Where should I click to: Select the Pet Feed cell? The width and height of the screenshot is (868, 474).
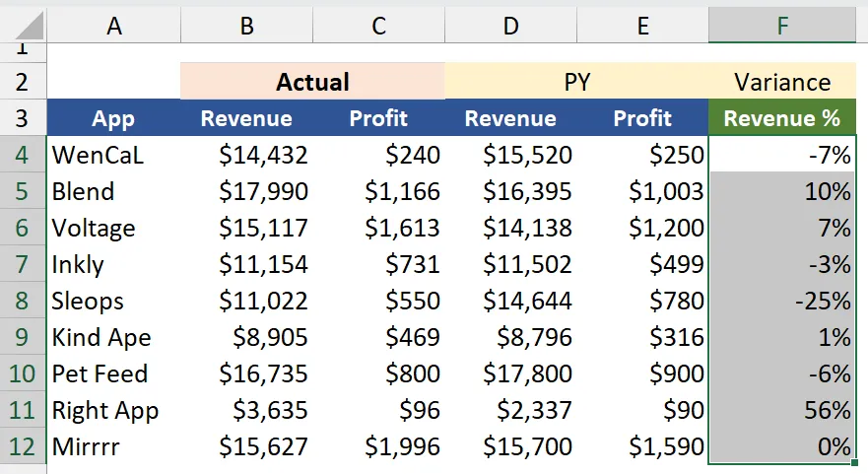[114, 373]
